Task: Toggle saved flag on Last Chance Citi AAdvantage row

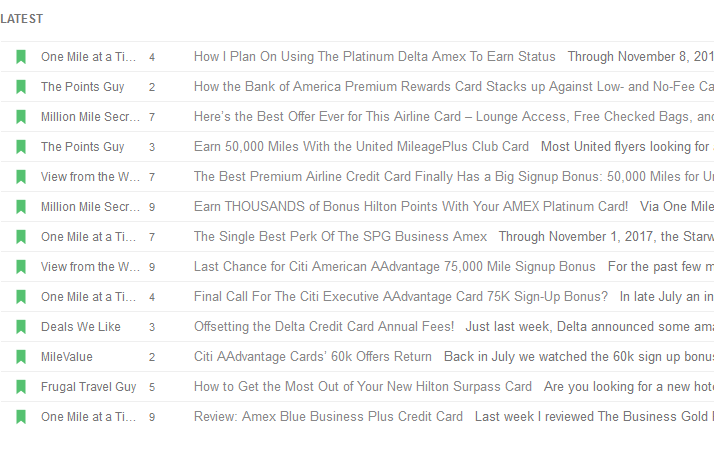Action: click(x=21, y=267)
